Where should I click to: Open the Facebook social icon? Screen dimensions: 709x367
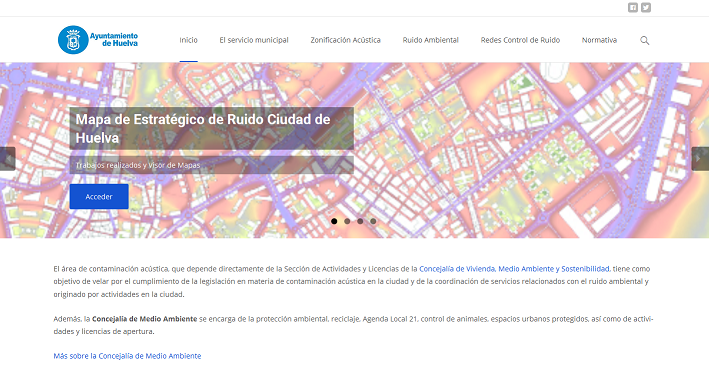coord(633,8)
